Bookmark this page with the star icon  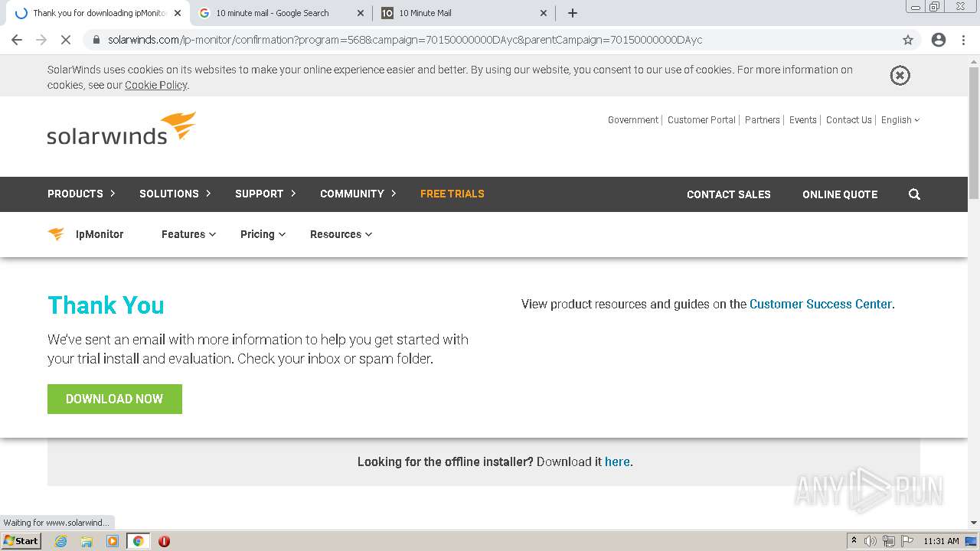(908, 40)
